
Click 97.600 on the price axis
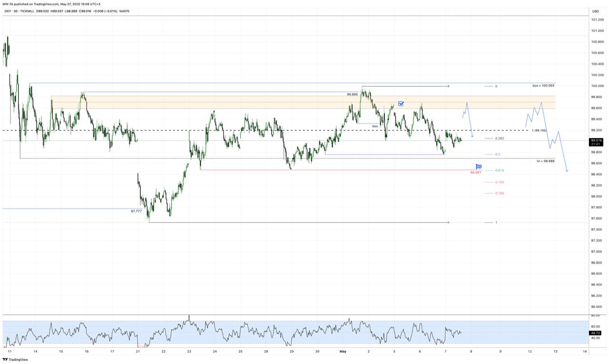[x=598, y=218]
